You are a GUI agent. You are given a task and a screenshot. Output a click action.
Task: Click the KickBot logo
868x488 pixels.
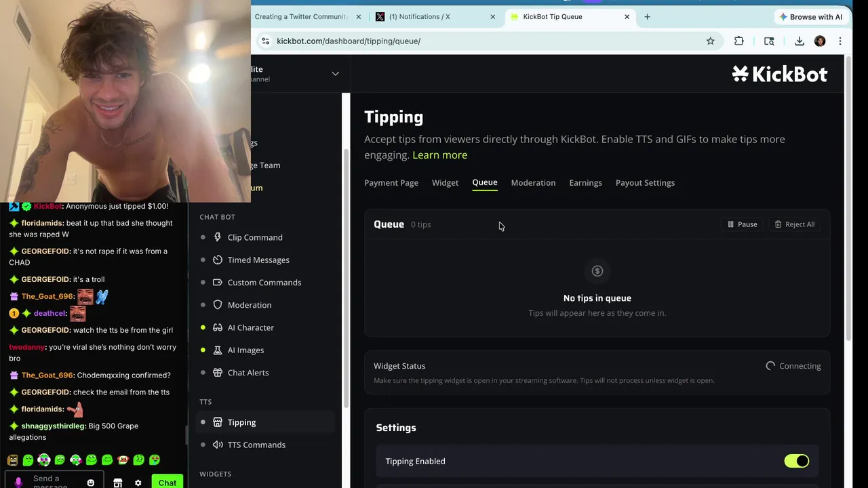[x=780, y=74]
